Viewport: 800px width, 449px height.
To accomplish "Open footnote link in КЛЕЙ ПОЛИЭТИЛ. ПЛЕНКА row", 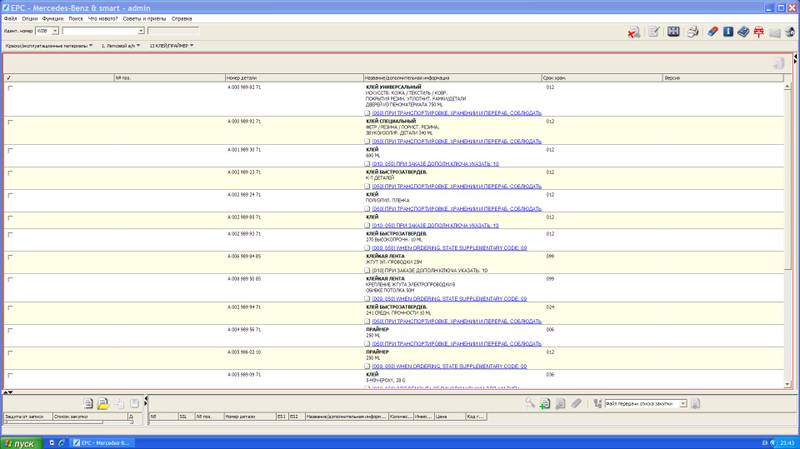I will click(457, 209).
